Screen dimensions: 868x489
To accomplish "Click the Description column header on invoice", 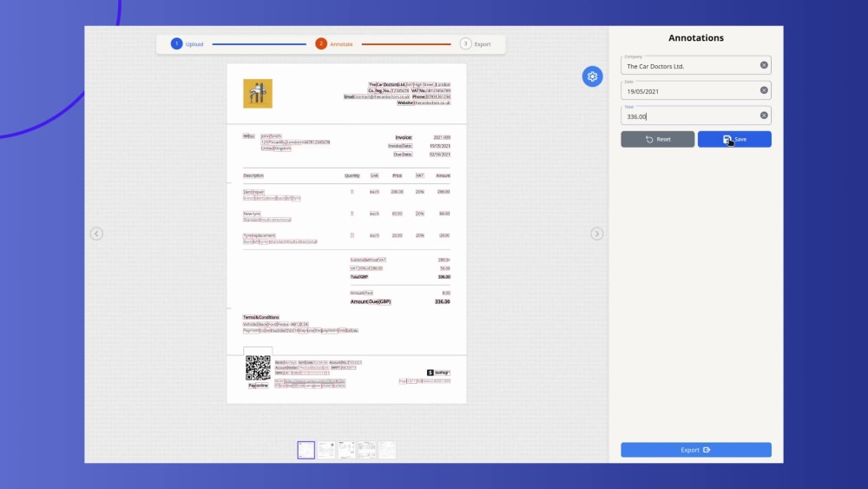I will pos(253,175).
